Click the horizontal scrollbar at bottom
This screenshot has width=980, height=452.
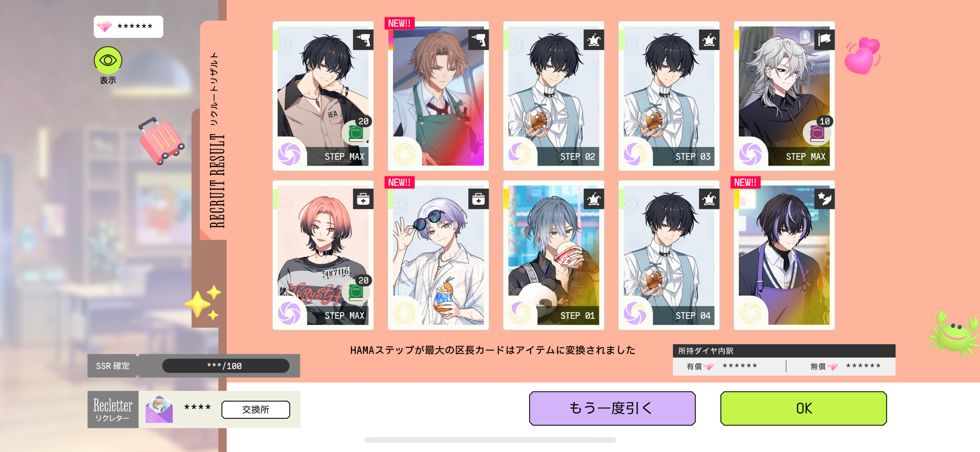click(490, 440)
